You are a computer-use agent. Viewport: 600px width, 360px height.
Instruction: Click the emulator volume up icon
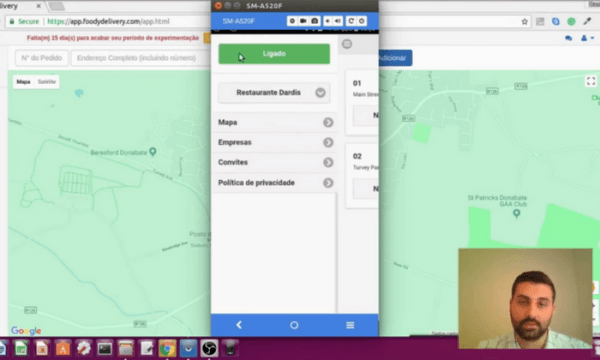click(x=338, y=21)
